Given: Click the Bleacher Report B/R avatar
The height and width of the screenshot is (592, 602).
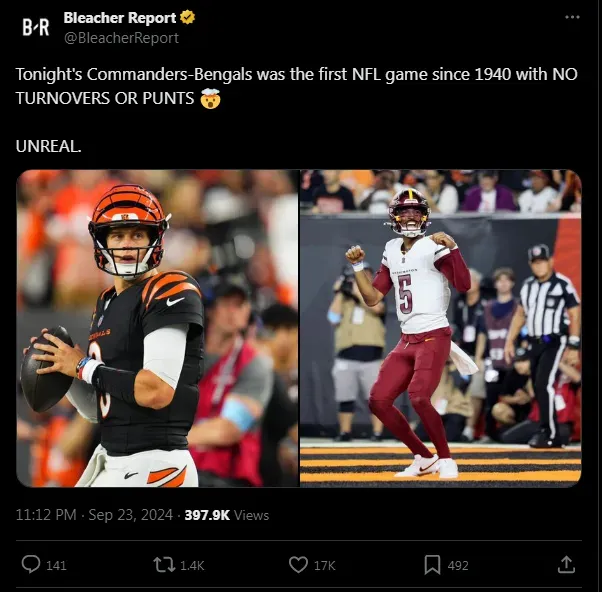Looking at the screenshot, I should click(36, 27).
